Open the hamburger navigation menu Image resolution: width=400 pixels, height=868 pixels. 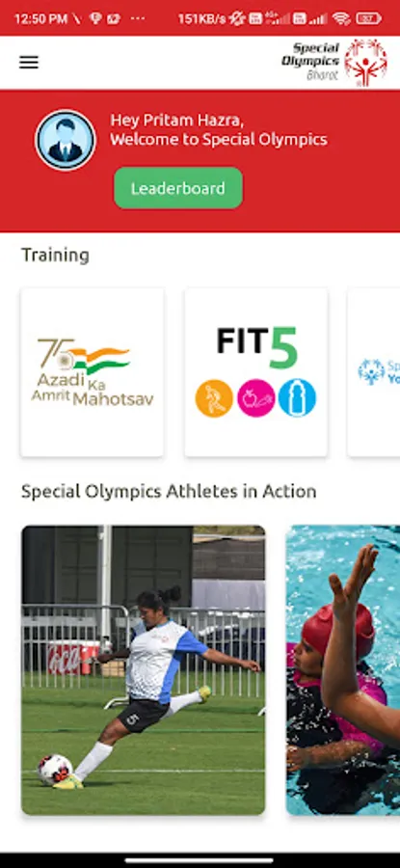29,62
